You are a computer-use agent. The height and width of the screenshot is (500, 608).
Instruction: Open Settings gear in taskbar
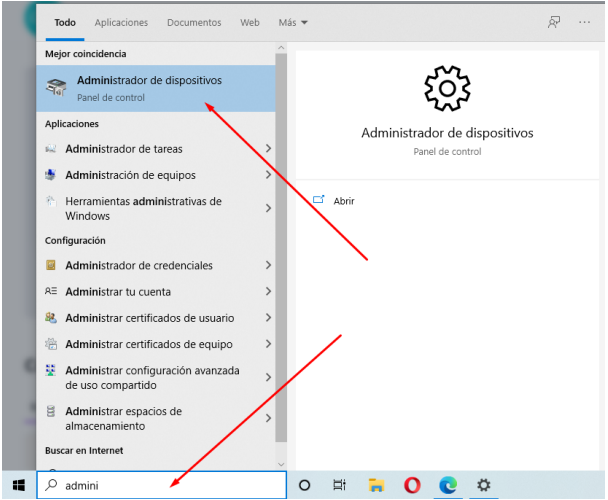(x=484, y=485)
